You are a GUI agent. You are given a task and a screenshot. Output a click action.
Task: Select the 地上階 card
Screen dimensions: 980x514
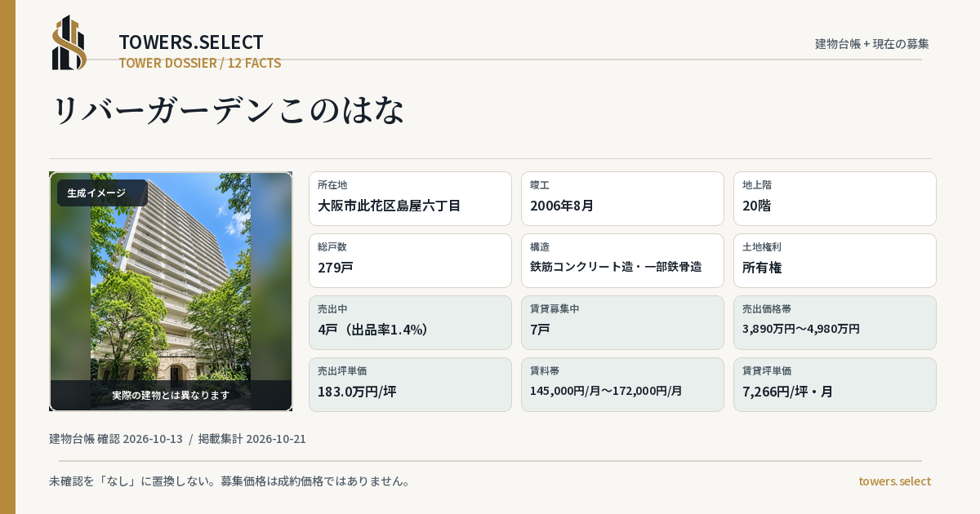[x=835, y=198]
